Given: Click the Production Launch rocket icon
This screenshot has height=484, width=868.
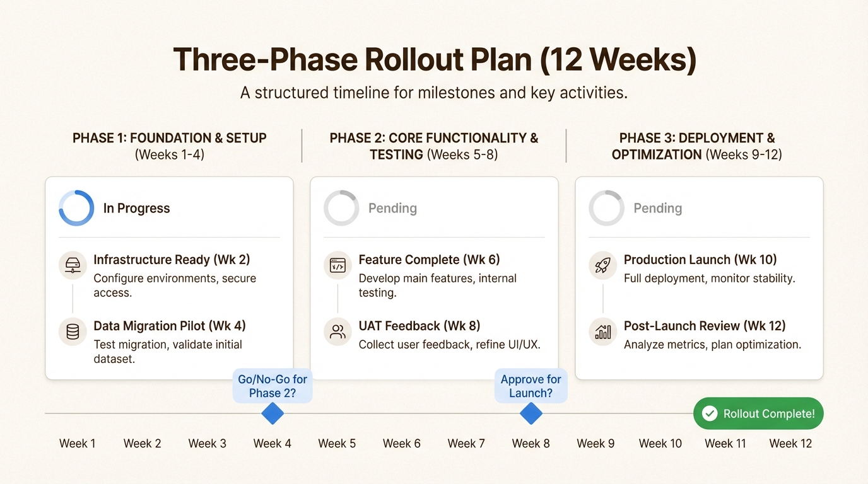Looking at the screenshot, I should pyautogui.click(x=602, y=266).
